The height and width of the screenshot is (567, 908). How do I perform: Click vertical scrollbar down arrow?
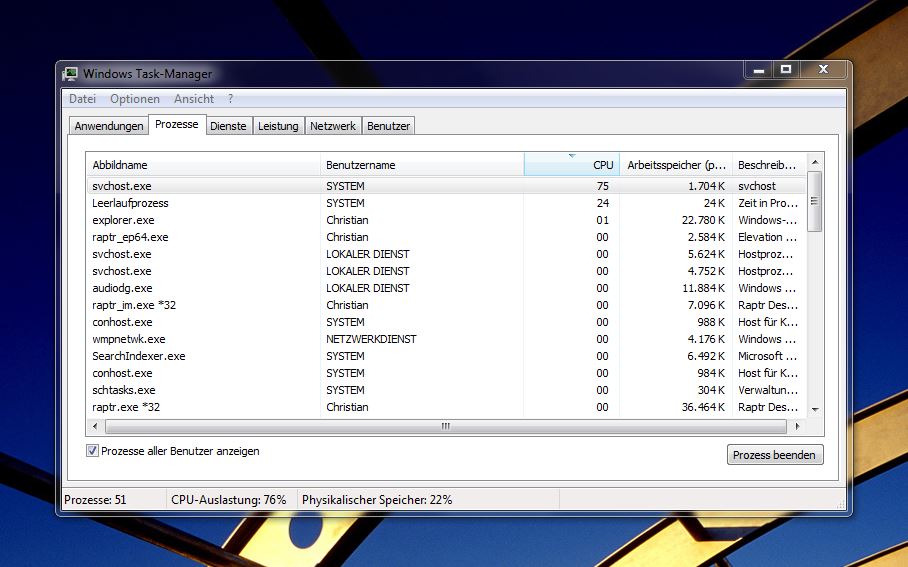pos(815,409)
